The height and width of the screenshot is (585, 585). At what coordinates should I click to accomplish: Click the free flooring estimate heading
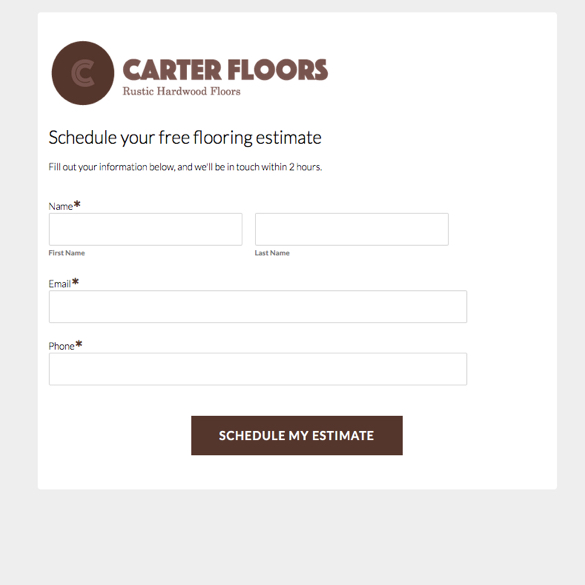coord(185,138)
